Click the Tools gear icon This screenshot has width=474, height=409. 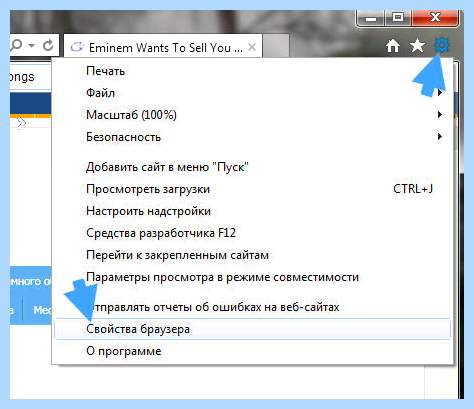click(442, 45)
